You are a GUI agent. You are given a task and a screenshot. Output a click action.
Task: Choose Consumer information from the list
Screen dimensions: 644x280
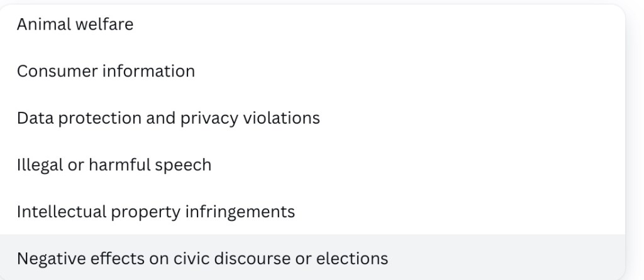[x=106, y=72]
